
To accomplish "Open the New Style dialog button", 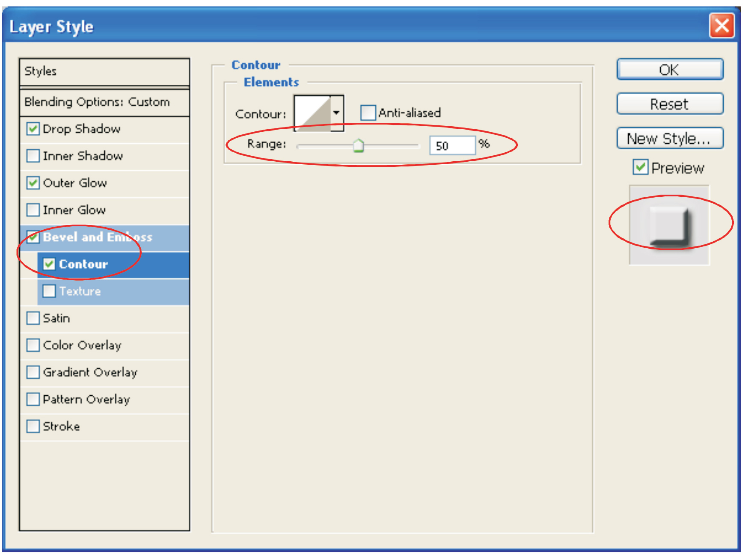I will (669, 139).
